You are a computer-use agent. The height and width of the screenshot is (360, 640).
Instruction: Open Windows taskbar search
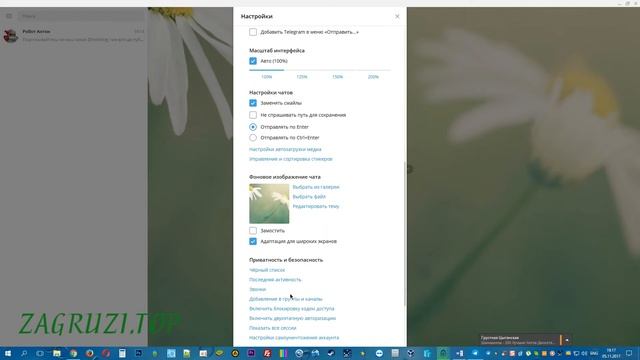tap(24, 353)
